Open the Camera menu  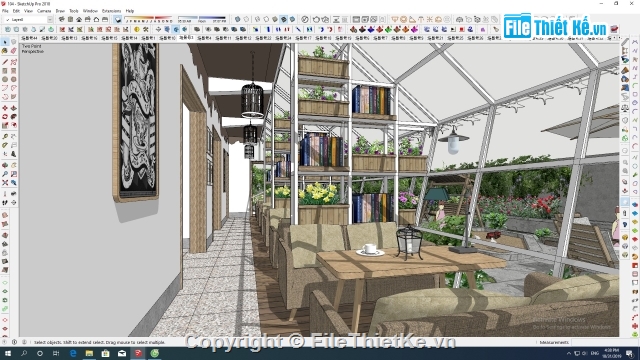(44, 11)
